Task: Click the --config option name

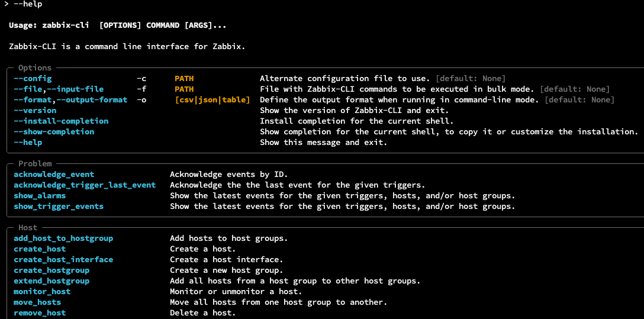Action: [x=33, y=79]
